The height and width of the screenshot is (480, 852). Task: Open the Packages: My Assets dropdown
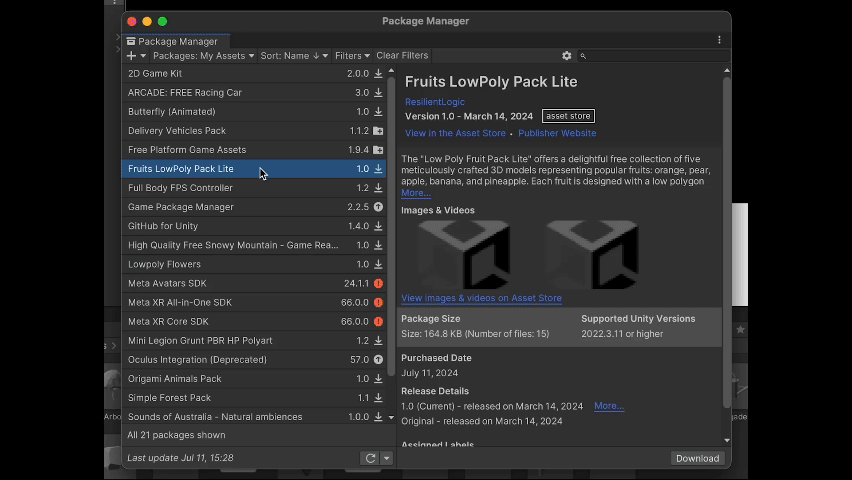pos(203,56)
